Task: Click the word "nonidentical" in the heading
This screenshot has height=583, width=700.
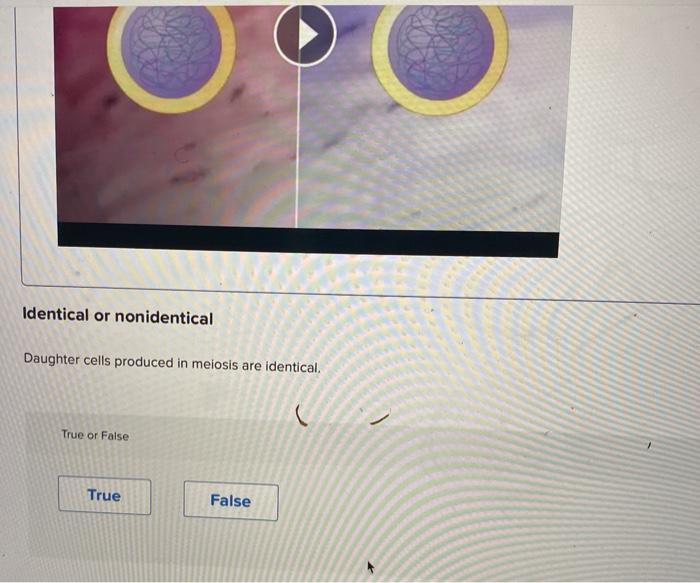Action: [x=164, y=318]
